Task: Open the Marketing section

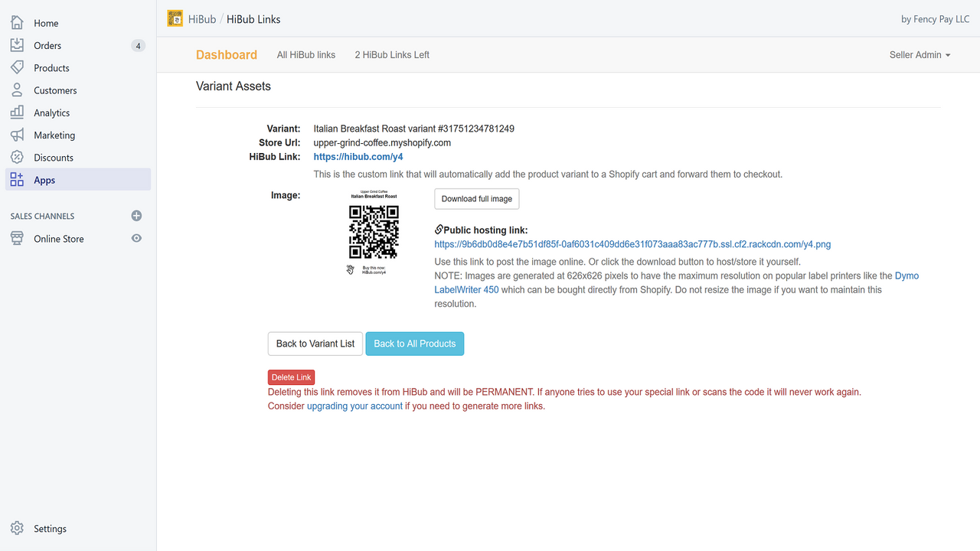Action: [x=54, y=135]
